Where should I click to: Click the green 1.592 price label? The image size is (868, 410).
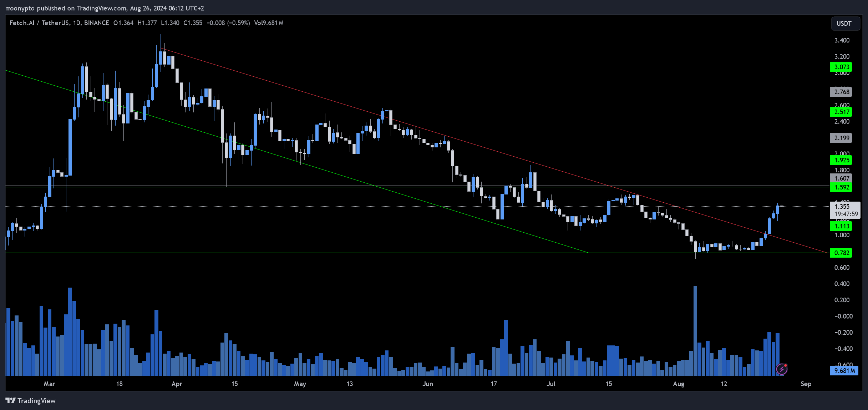841,187
